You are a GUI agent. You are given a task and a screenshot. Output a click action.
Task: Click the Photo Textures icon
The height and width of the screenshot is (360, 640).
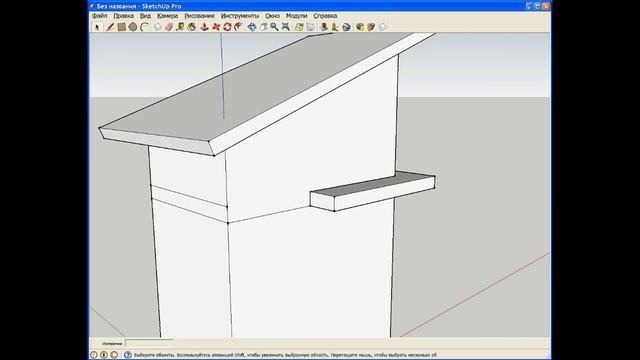335,27
